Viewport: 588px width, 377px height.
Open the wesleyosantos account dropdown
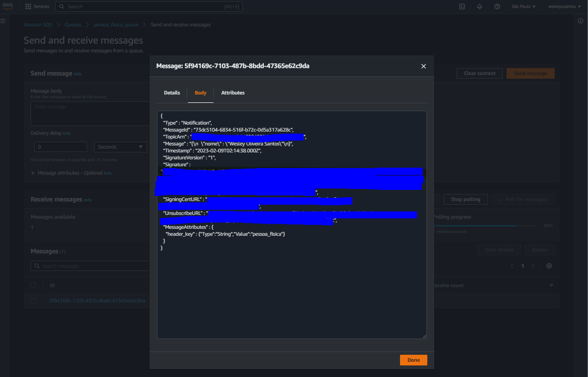pyautogui.click(x=564, y=6)
